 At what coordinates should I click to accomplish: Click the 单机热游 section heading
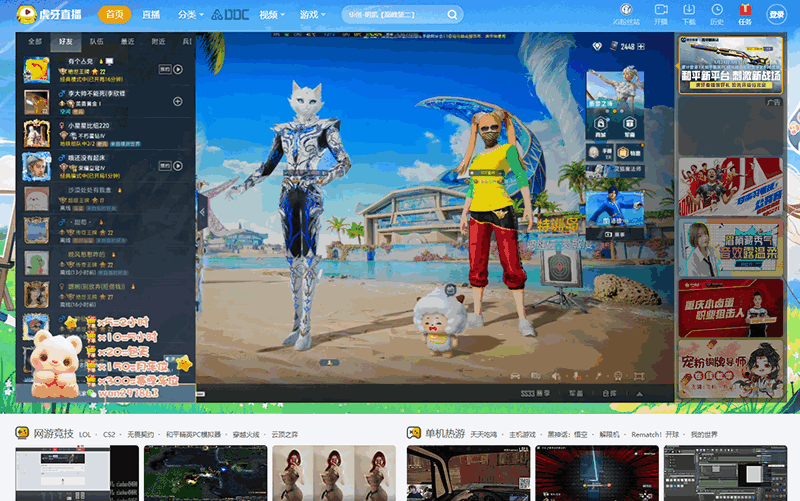tap(445, 434)
